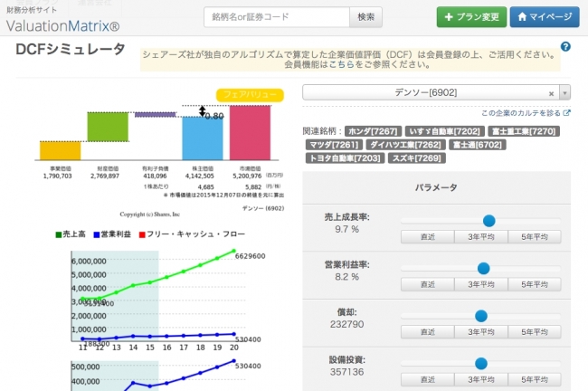Focus the 銘柄名or証券コード search field

[x=277, y=17]
